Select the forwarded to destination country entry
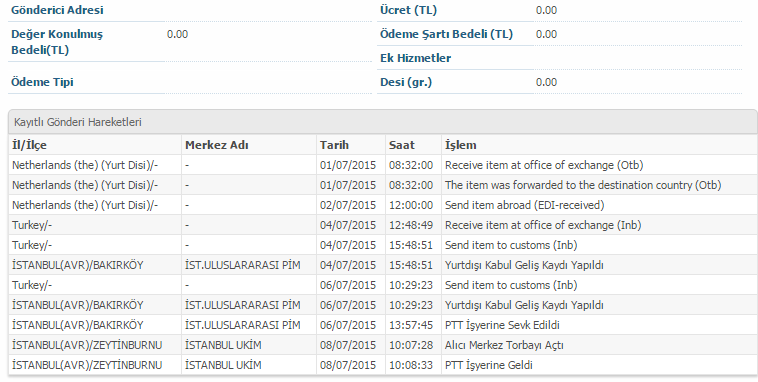 (x=583, y=185)
